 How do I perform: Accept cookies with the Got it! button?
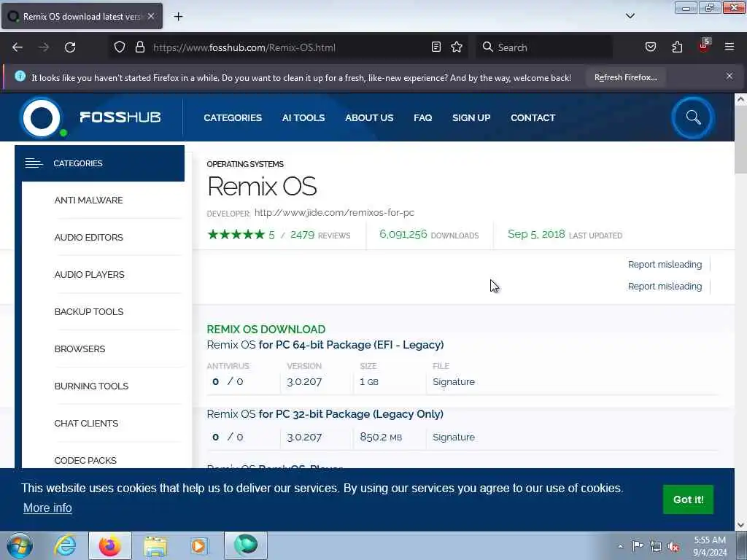[x=688, y=499]
